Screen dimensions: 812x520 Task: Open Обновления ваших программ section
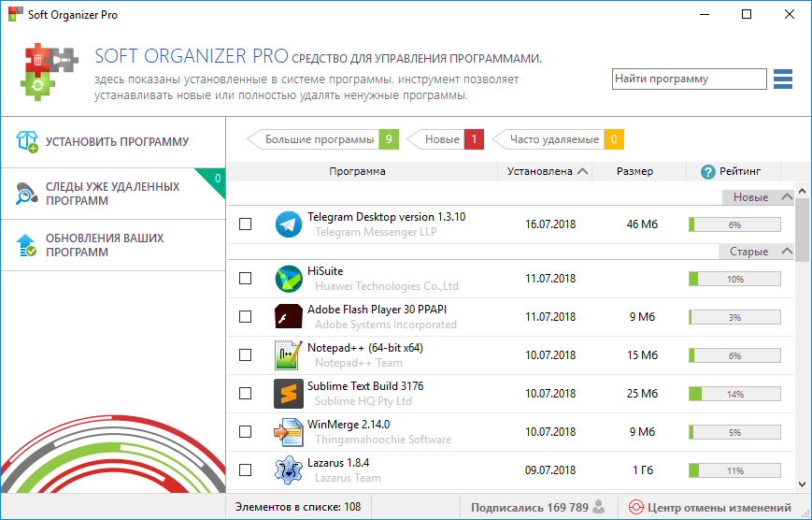pyautogui.click(x=113, y=245)
